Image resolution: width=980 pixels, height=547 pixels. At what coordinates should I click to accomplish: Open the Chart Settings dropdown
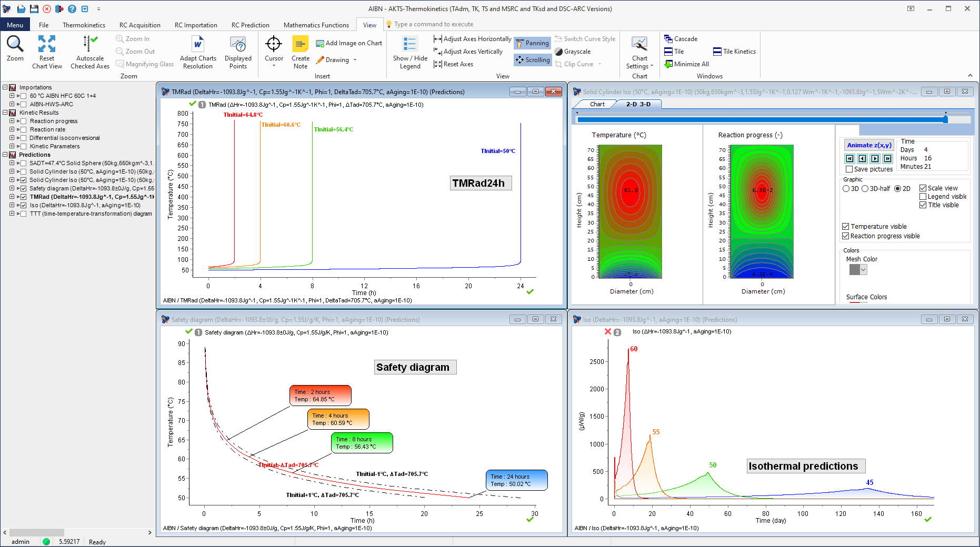click(x=639, y=66)
